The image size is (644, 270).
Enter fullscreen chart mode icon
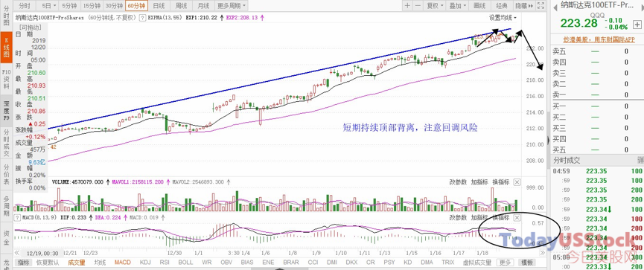(x=541, y=6)
